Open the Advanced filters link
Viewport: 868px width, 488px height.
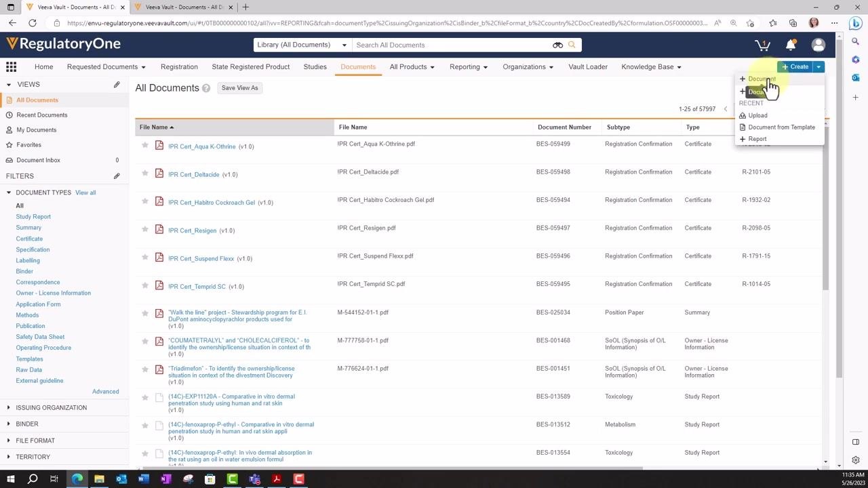pos(106,392)
